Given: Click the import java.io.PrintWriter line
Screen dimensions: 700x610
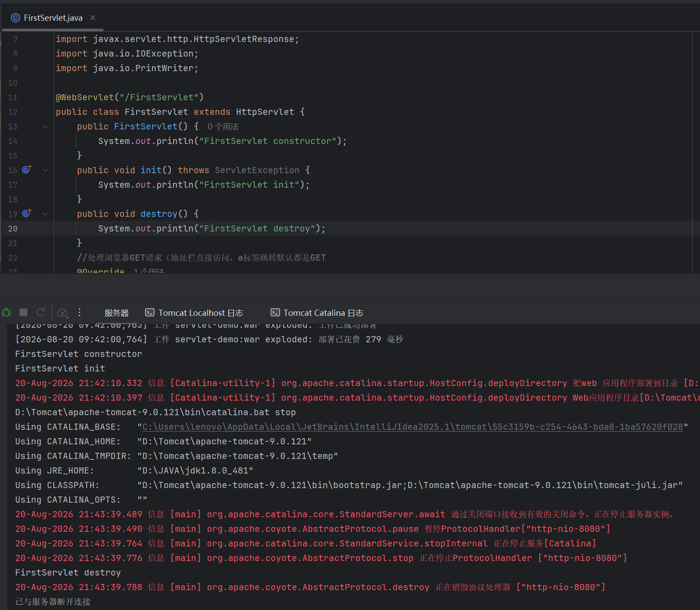Looking at the screenshot, I should click(x=127, y=68).
